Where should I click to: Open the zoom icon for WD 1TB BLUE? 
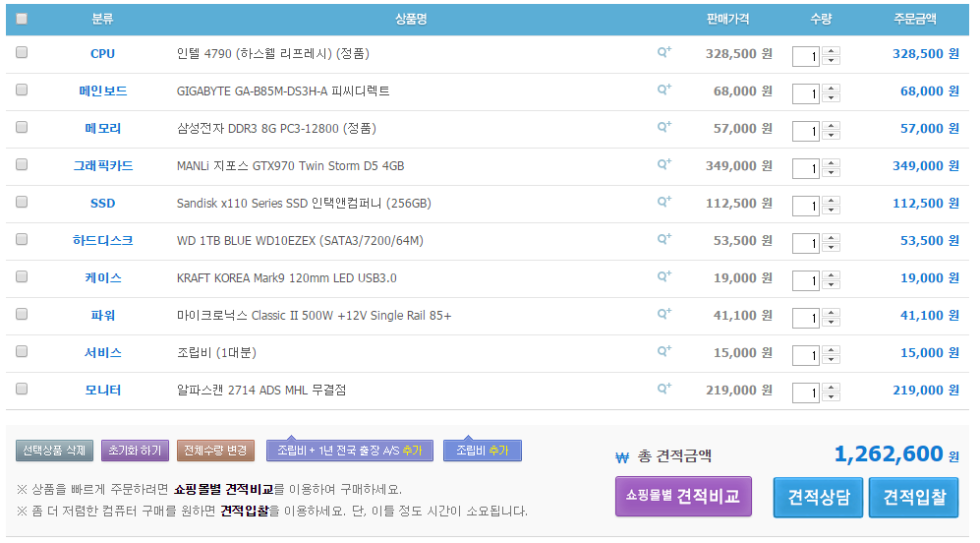(663, 239)
